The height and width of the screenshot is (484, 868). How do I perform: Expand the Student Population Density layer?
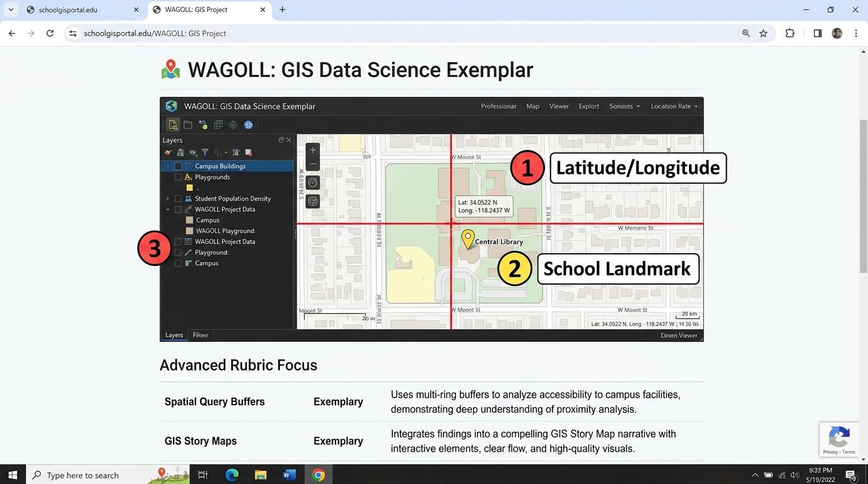coord(168,199)
